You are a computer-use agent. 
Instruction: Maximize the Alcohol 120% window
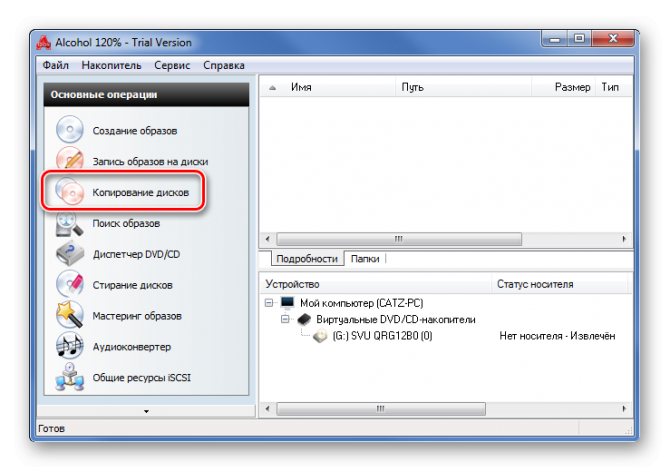(x=579, y=39)
